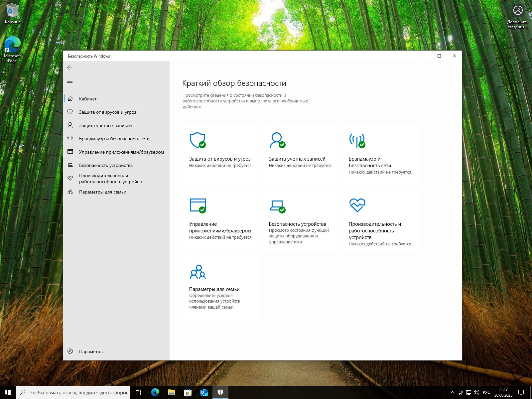Select Брандмауэр и безопасность сети in sidebar
This screenshot has width=532, height=399.
coord(116,139)
